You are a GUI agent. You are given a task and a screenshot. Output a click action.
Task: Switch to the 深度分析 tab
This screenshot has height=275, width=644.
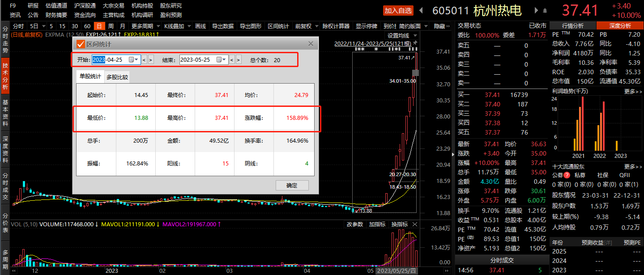(x=619, y=26)
